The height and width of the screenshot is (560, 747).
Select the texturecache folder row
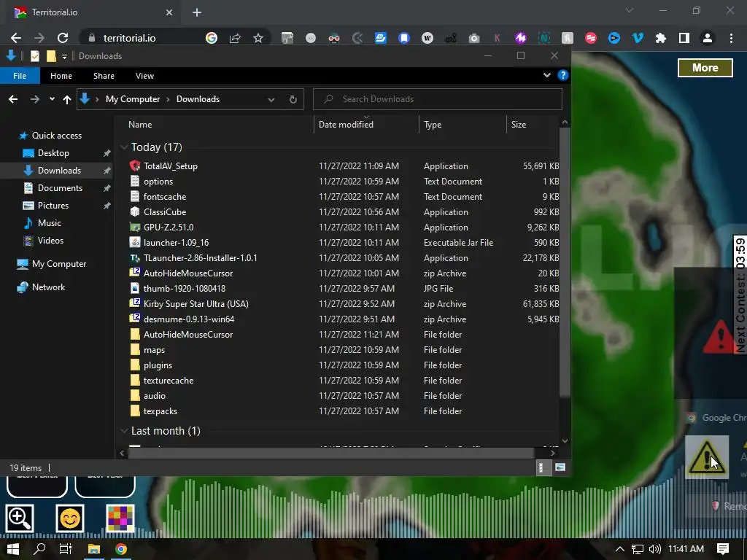coord(343,381)
